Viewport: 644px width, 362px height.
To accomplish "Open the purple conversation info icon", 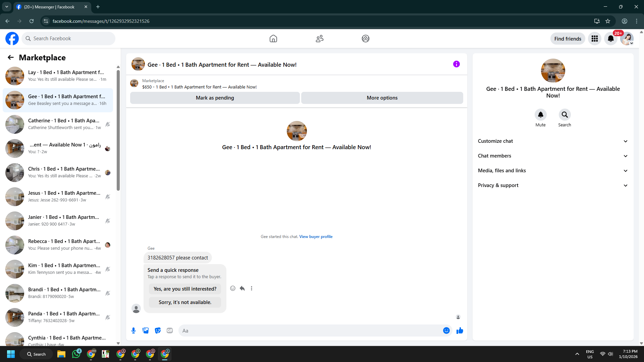I will [x=456, y=64].
